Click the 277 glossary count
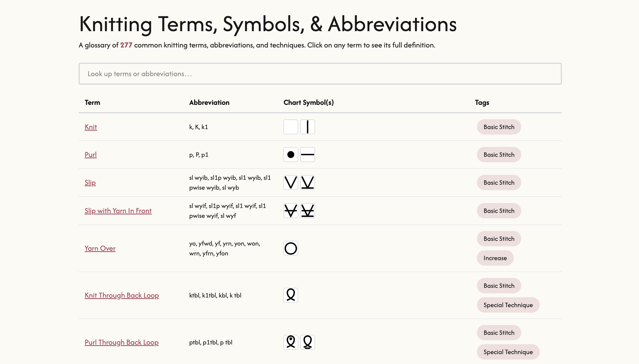Viewport: 639px width, 364px height. point(126,45)
